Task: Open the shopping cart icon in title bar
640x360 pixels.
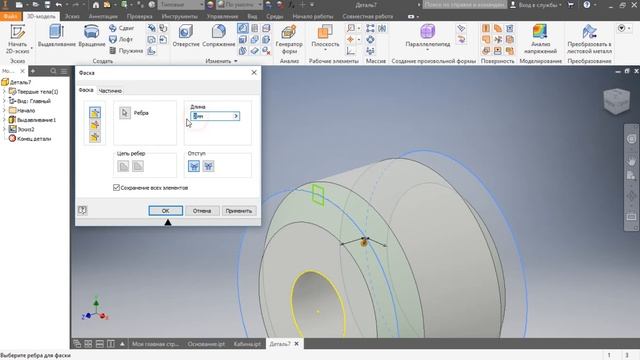Action: click(x=571, y=5)
